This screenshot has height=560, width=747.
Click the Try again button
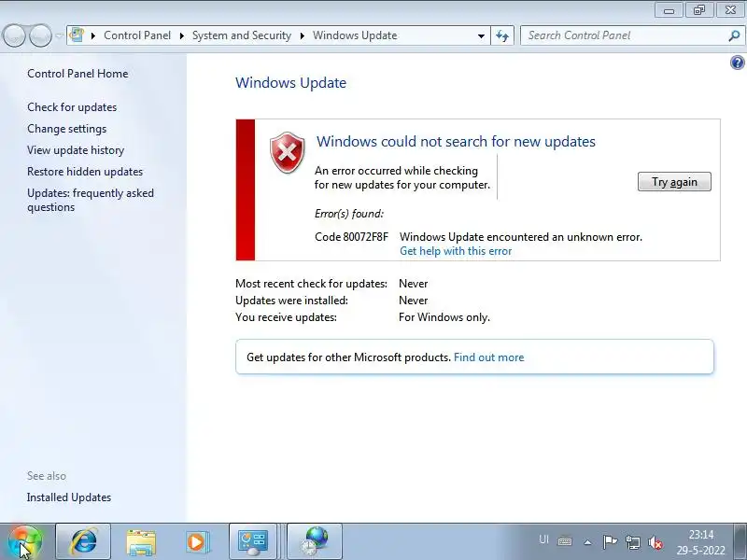pos(674,182)
